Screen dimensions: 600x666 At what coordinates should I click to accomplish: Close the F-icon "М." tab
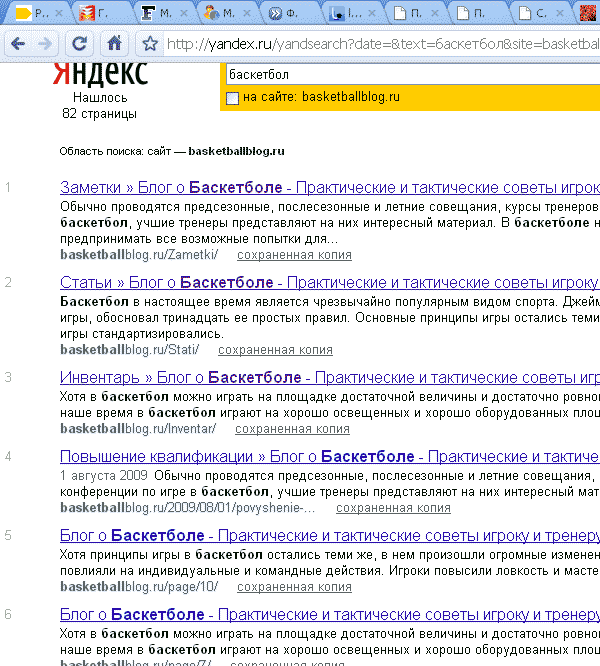pos(184,14)
